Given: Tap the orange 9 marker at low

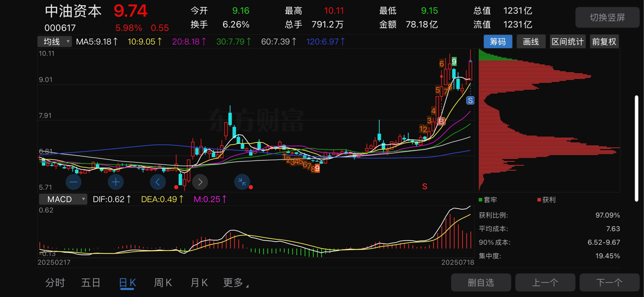Looking at the screenshot, I should 317,168.
